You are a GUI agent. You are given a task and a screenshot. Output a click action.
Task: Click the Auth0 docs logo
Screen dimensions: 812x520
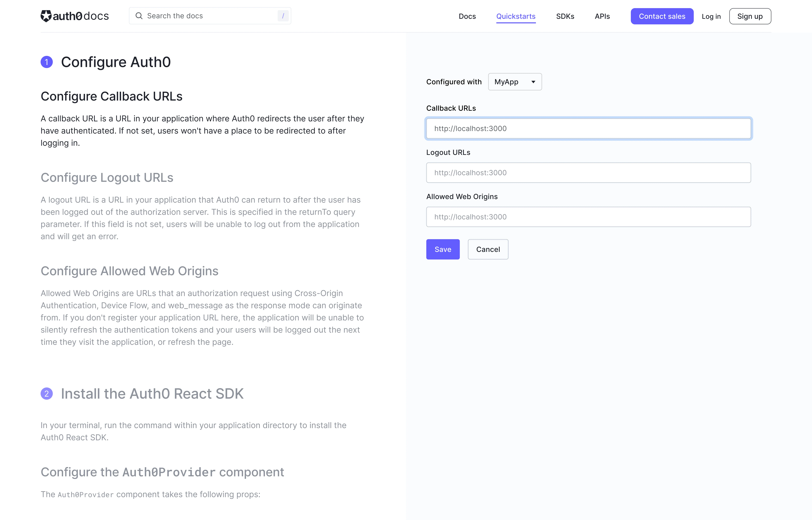[x=75, y=16]
